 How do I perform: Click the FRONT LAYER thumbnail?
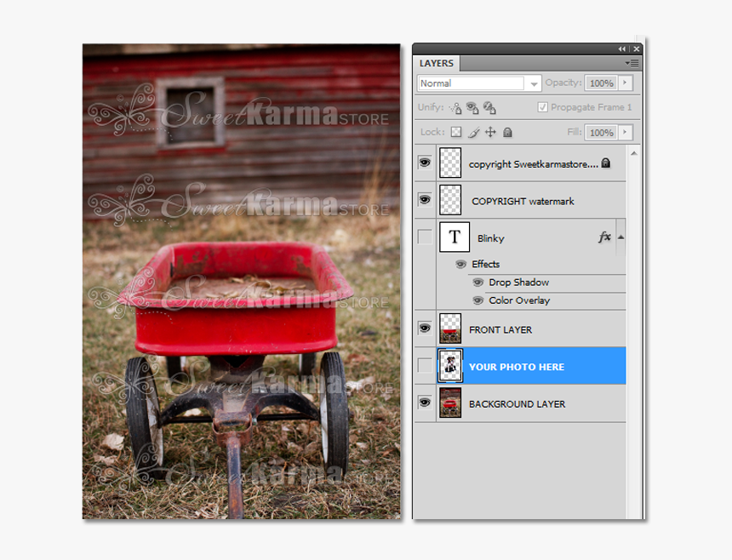(x=450, y=329)
